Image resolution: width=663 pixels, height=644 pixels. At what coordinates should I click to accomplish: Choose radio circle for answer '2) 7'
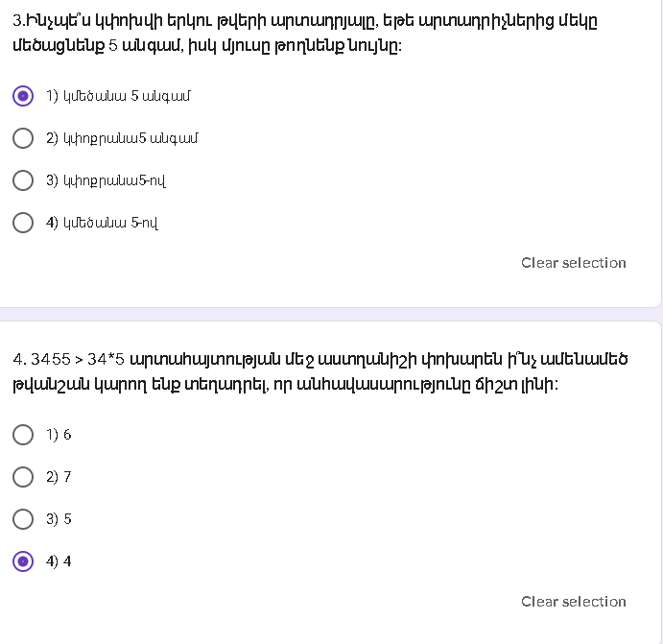[23, 477]
